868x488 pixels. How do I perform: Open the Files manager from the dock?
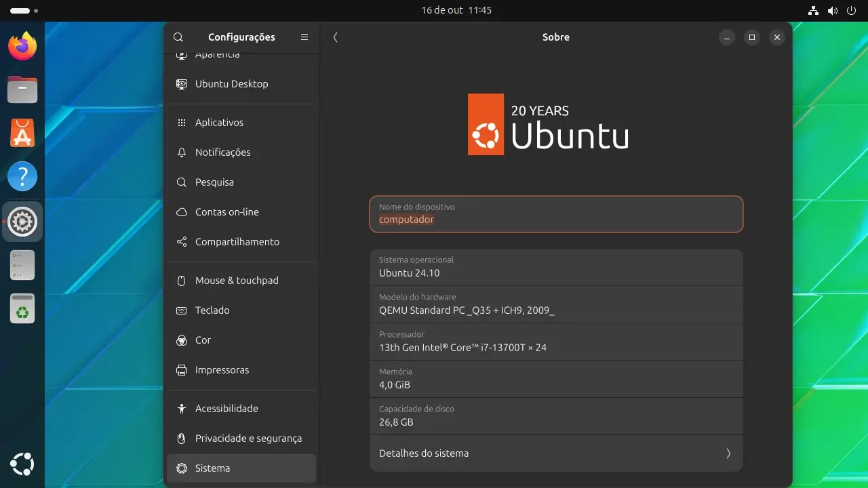tap(22, 89)
